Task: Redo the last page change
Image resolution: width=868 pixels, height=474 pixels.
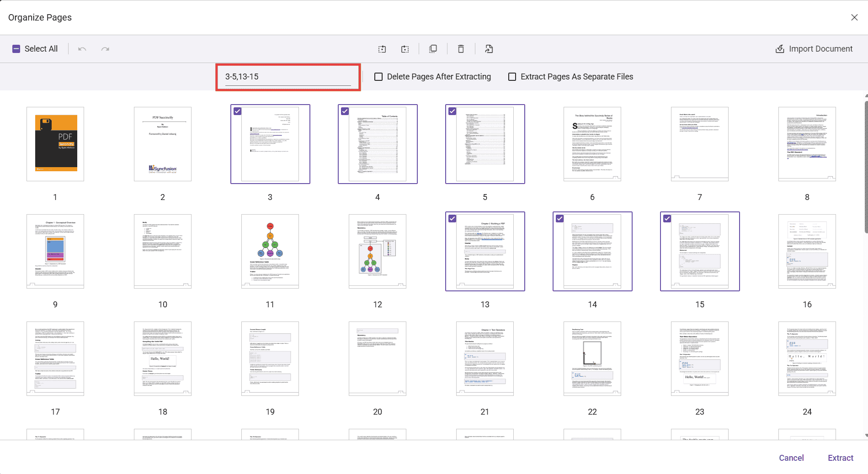Action: [105, 48]
